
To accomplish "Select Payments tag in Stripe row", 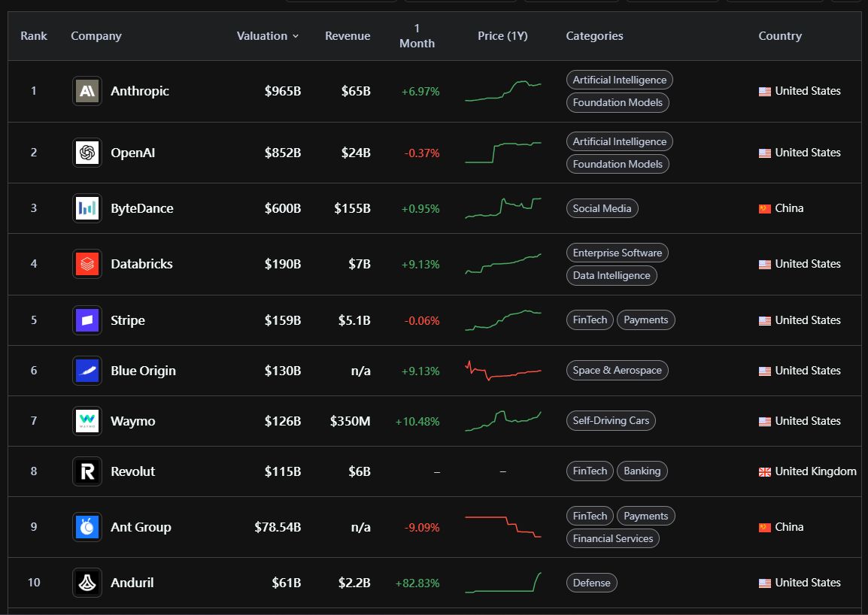I will pyautogui.click(x=646, y=320).
